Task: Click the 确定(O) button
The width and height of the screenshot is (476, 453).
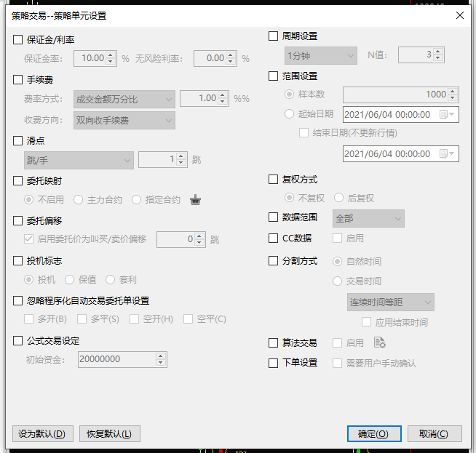Action: pos(374,434)
